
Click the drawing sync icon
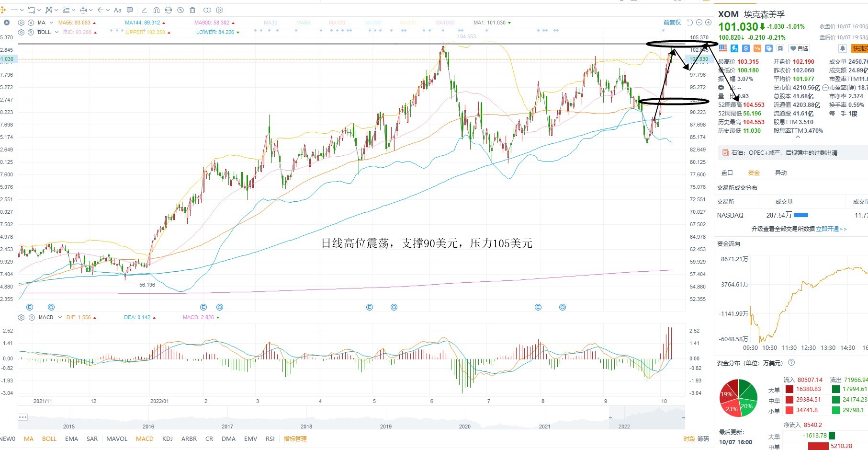click(169, 10)
